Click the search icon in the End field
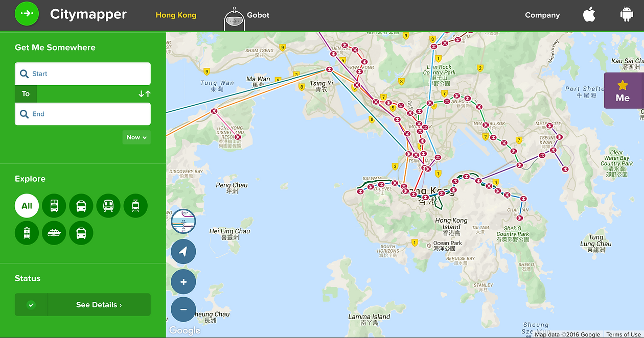The image size is (644, 338). point(24,114)
